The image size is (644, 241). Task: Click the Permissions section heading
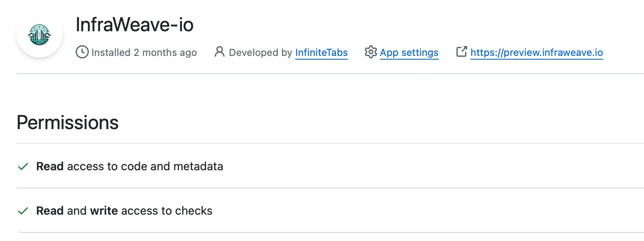pos(67,123)
